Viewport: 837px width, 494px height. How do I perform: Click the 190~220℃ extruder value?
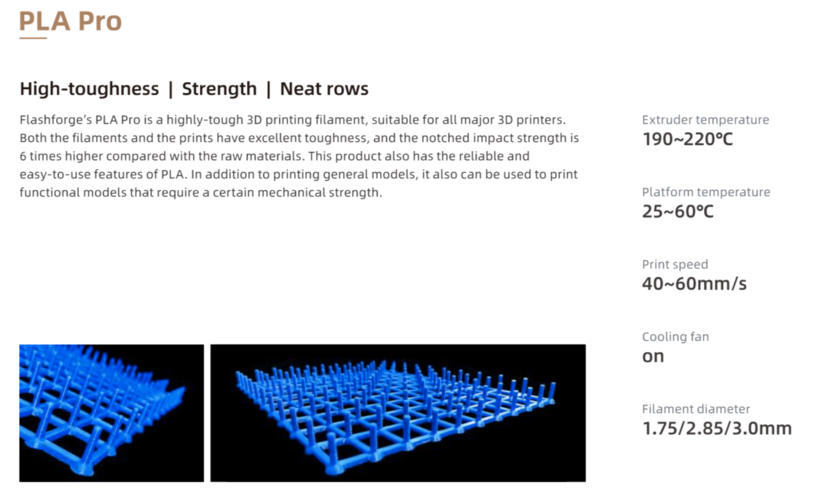(x=687, y=139)
